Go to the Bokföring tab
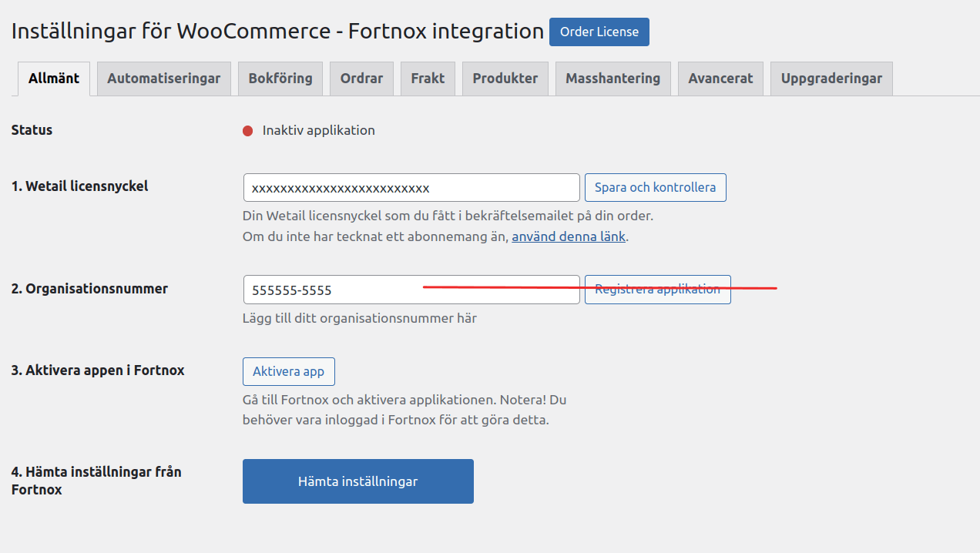The image size is (980, 553). click(280, 79)
